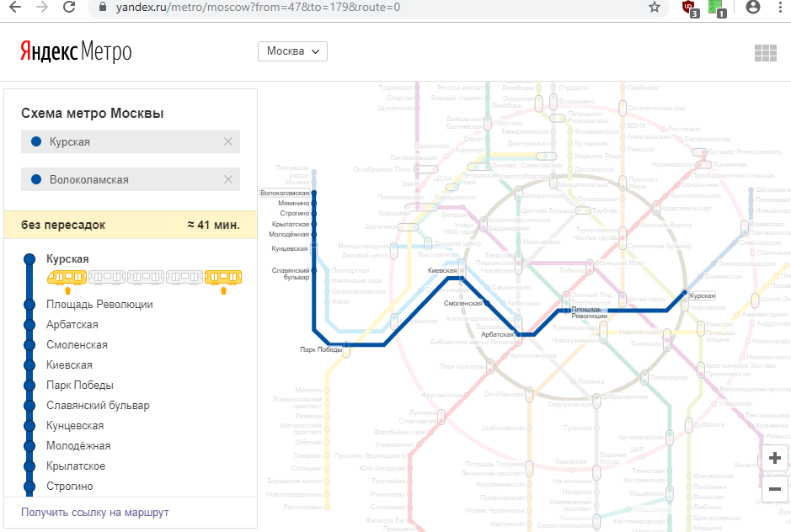Bookmark this page with the star icon
The width and height of the screenshot is (791, 532).
point(654,8)
